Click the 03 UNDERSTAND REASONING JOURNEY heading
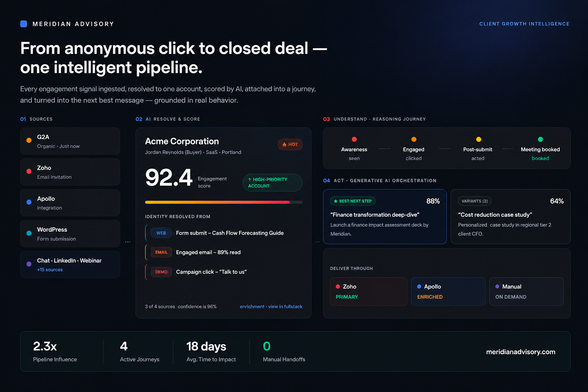This screenshot has height=392, width=588. (374, 119)
